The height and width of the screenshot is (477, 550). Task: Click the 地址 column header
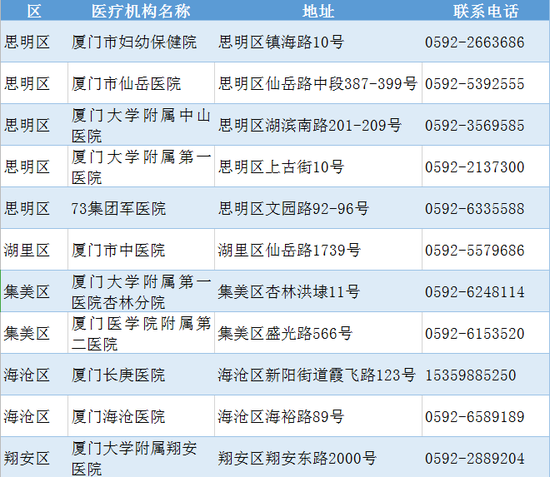click(318, 11)
